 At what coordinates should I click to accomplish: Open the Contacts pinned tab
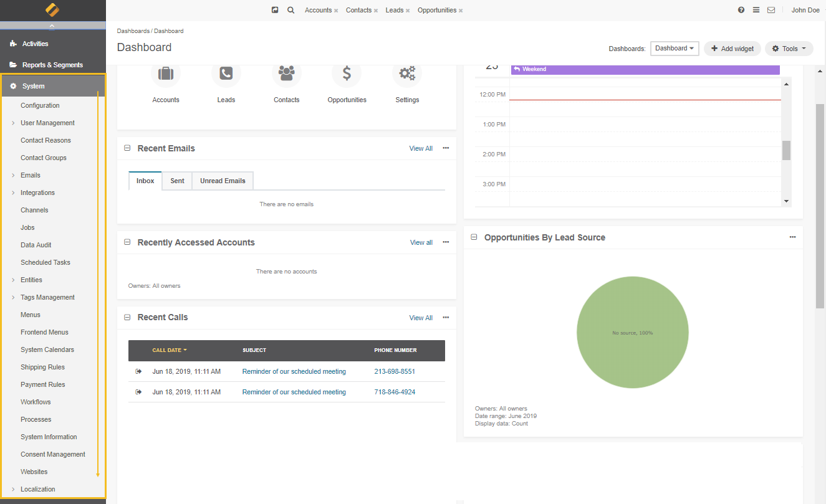tap(358, 10)
